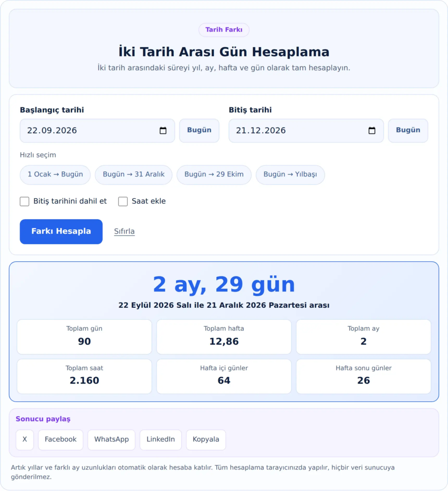Copy result with Kopyala button
The width and height of the screenshot is (448, 491).
(206, 440)
